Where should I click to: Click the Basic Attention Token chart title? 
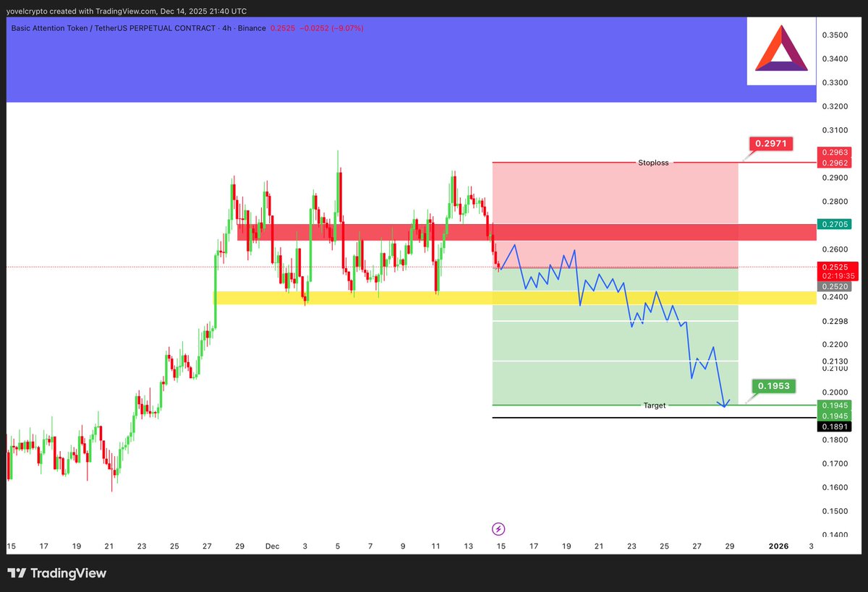(137, 28)
